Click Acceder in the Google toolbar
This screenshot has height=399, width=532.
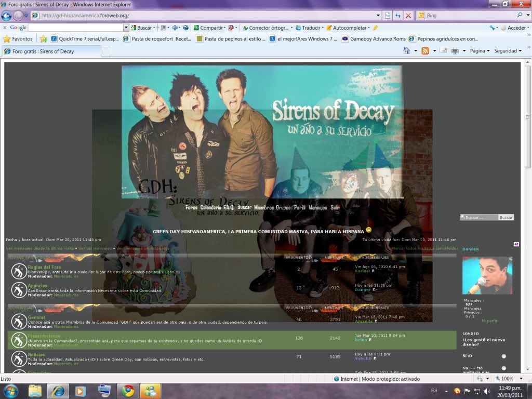click(x=516, y=28)
